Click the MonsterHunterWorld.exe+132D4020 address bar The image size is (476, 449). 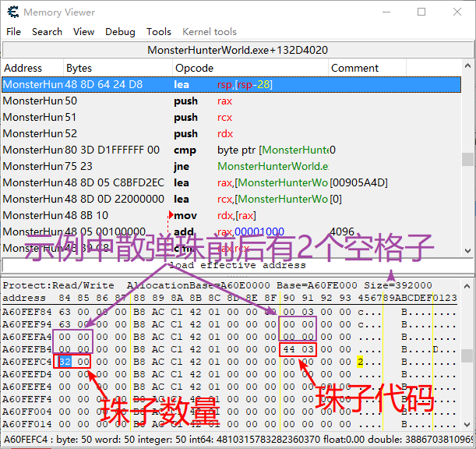[238, 50]
